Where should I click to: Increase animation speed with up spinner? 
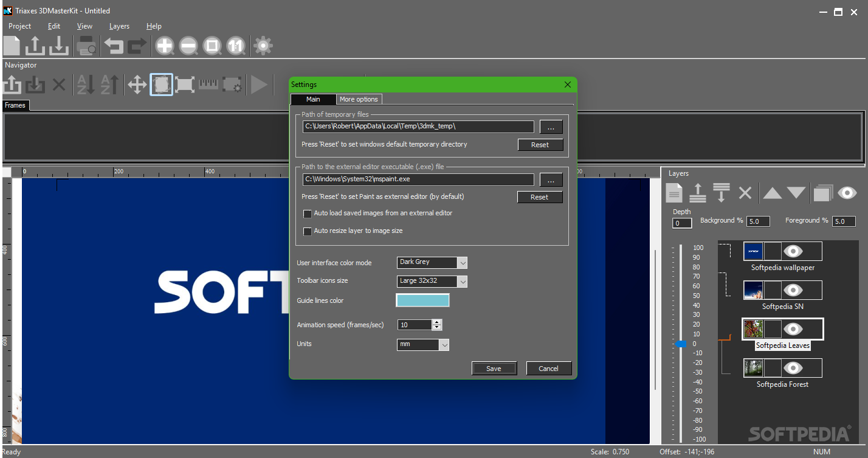(x=436, y=322)
